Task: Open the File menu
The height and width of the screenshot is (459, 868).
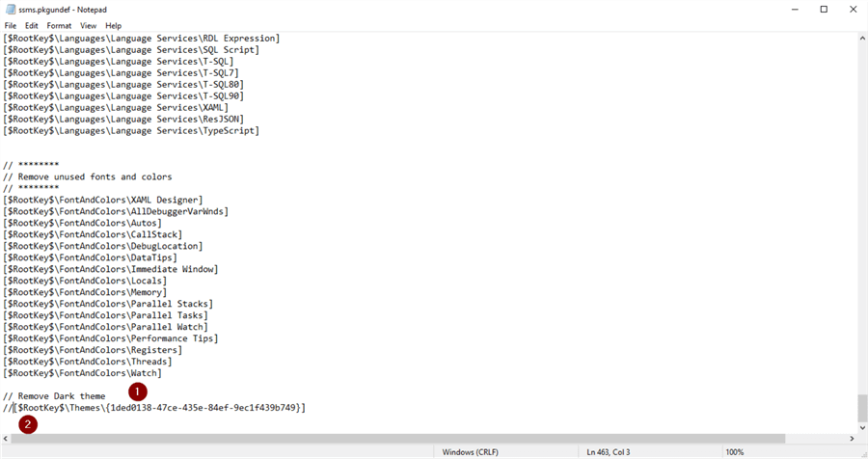Action: click(11, 25)
